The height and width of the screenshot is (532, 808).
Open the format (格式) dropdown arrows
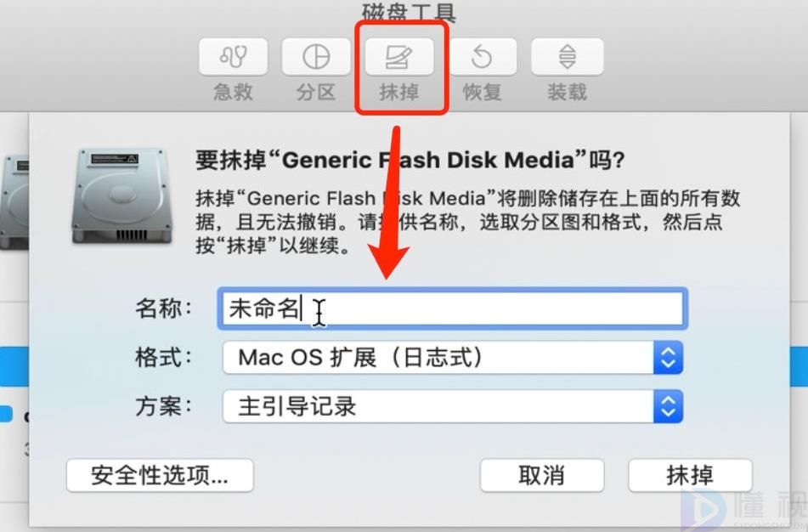coord(669,357)
